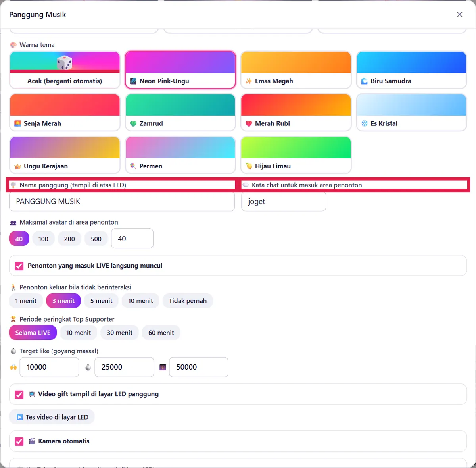Click the clapperboard icon beside Kamera otomatis

pyautogui.click(x=32, y=441)
